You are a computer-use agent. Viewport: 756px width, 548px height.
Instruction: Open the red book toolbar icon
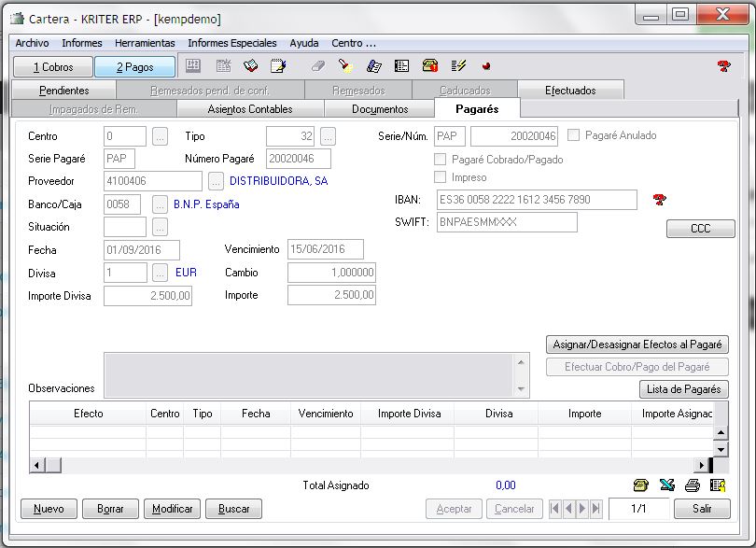tap(251, 65)
